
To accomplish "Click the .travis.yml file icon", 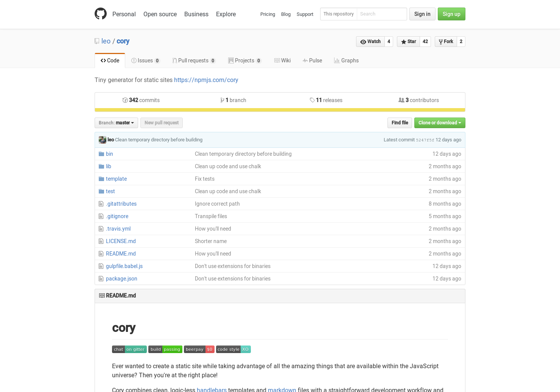I will (101, 229).
